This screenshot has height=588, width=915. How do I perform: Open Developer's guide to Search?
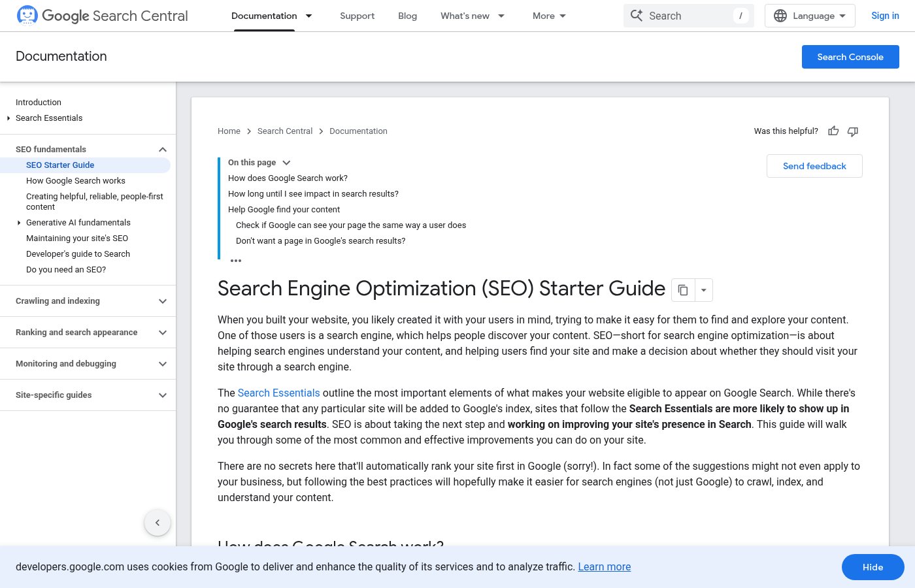click(78, 254)
